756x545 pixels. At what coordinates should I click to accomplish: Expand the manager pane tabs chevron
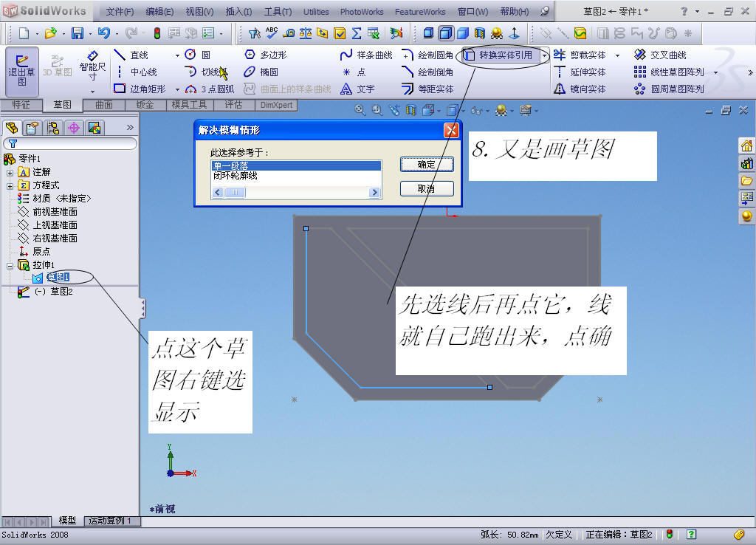[130, 127]
